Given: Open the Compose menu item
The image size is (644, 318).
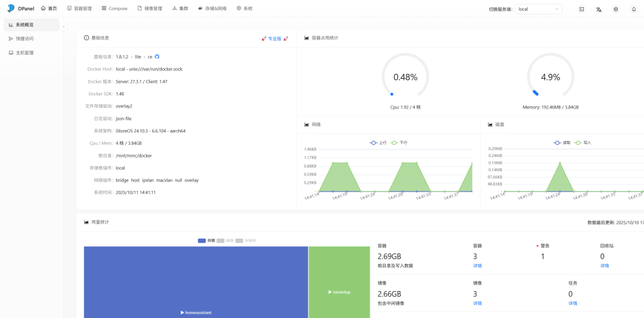Looking at the screenshot, I should [114, 8].
